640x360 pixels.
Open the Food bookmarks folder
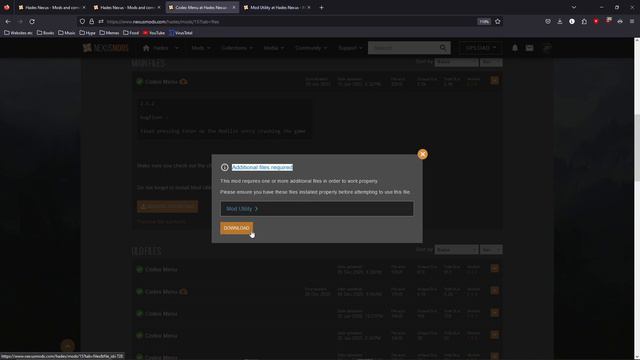click(x=131, y=33)
